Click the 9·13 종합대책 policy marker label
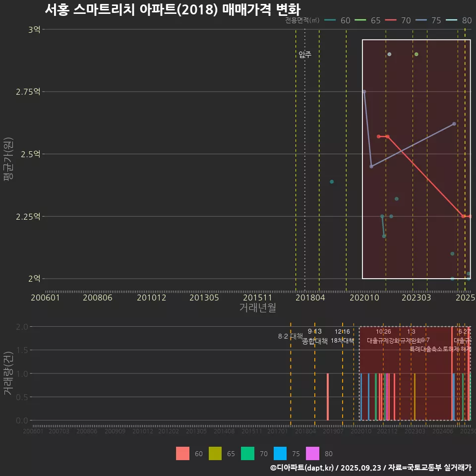The image size is (476, 476). (x=315, y=336)
